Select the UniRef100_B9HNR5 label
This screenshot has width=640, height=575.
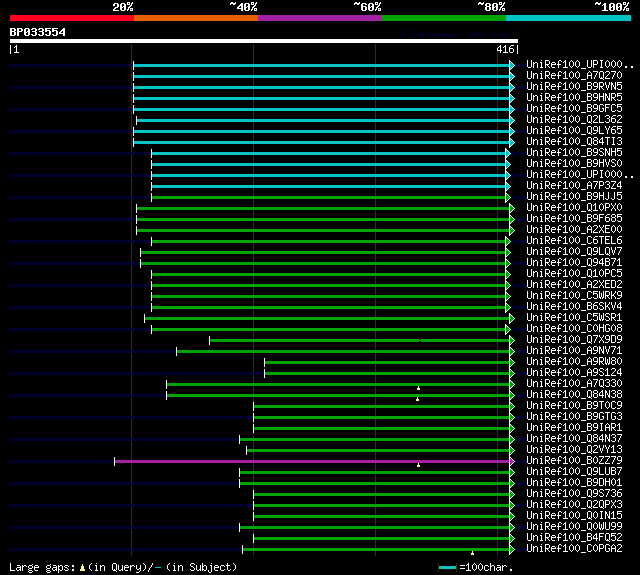[574, 98]
